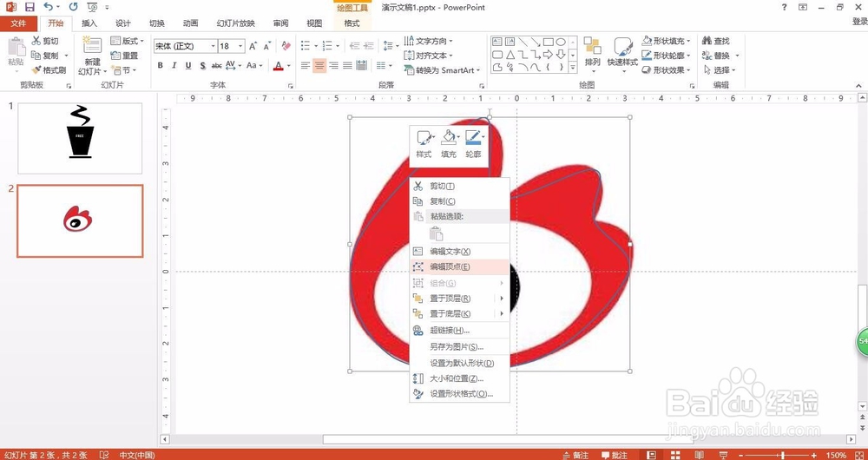This screenshot has height=460, width=868.
Task: Choose Edit Text (编辑文字) from context menu
Action: [459, 252]
